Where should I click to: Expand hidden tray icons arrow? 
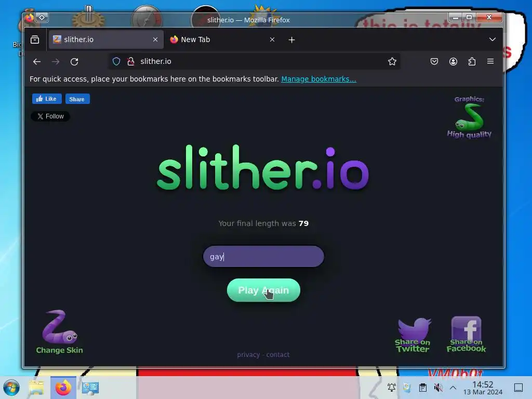point(453,388)
